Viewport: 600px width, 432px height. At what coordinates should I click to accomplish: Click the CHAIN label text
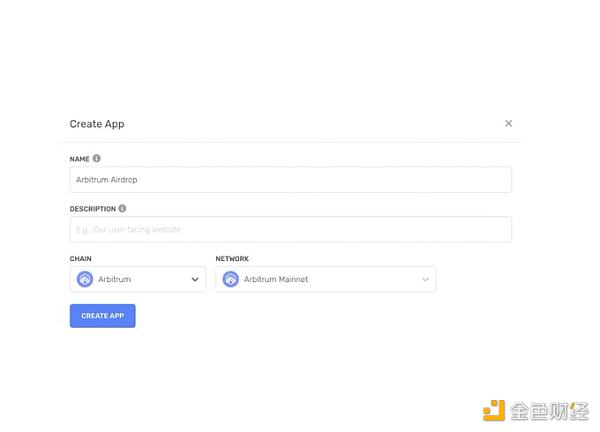pos(80,259)
